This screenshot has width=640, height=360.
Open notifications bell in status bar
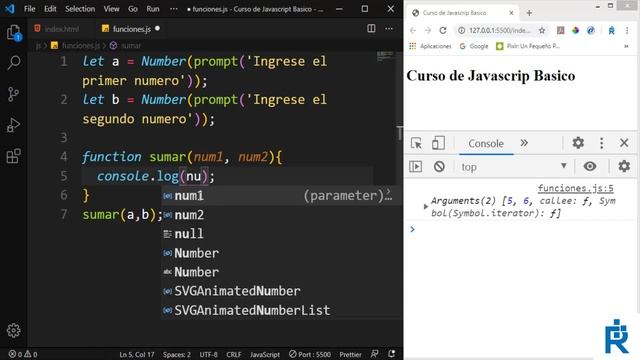coord(391,354)
